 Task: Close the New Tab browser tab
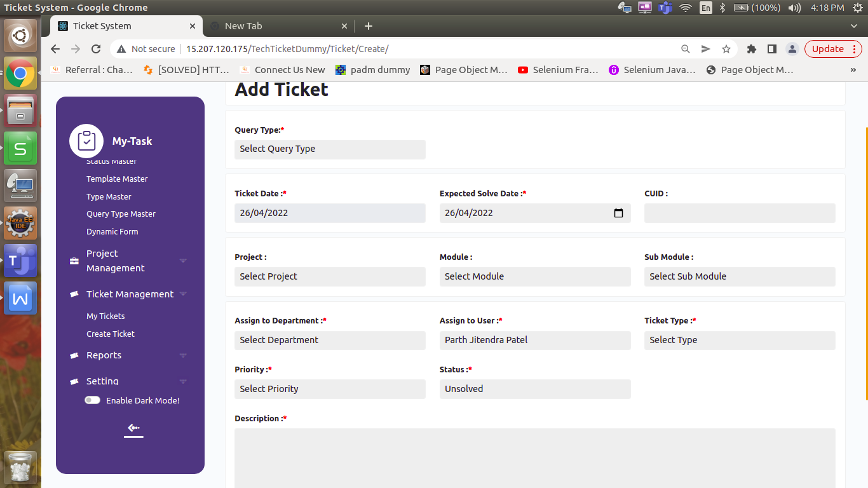point(344,26)
